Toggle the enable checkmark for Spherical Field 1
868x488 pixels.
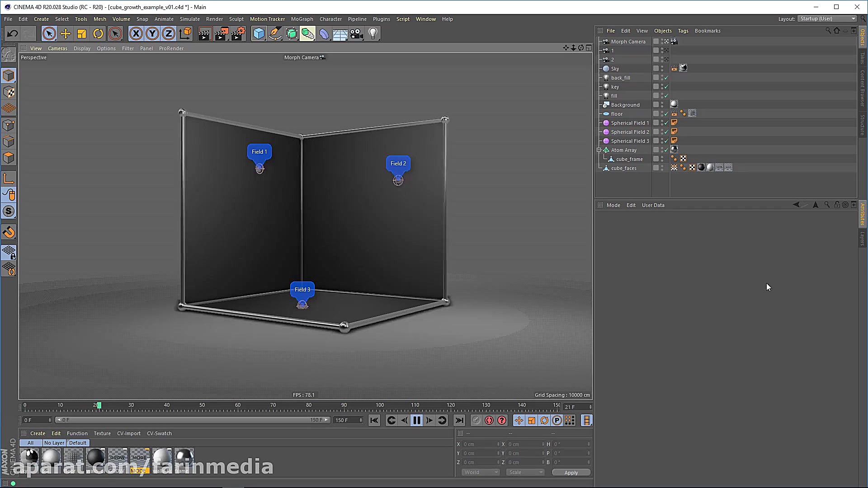point(666,123)
